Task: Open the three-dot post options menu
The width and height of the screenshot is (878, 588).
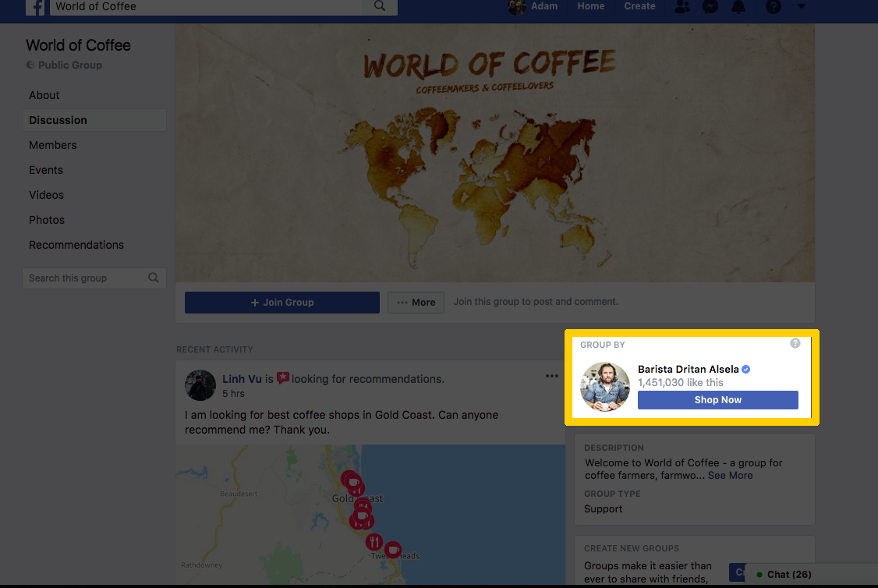Action: pos(552,376)
